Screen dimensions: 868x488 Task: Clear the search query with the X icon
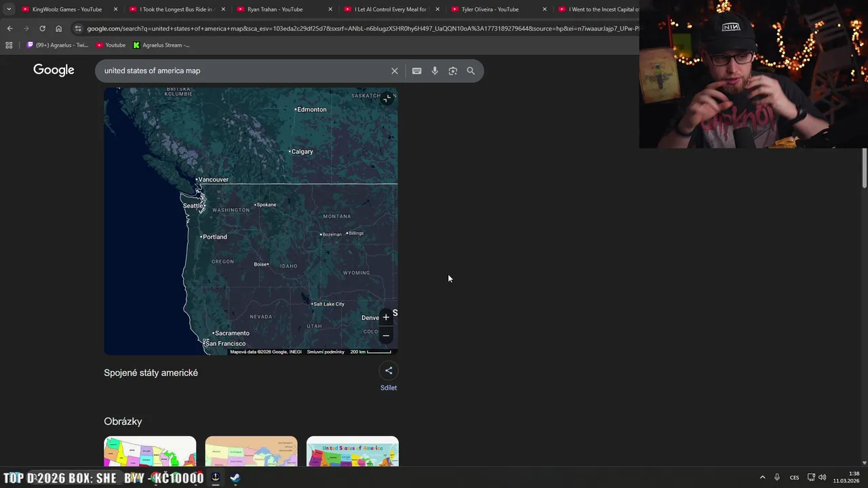coord(395,70)
